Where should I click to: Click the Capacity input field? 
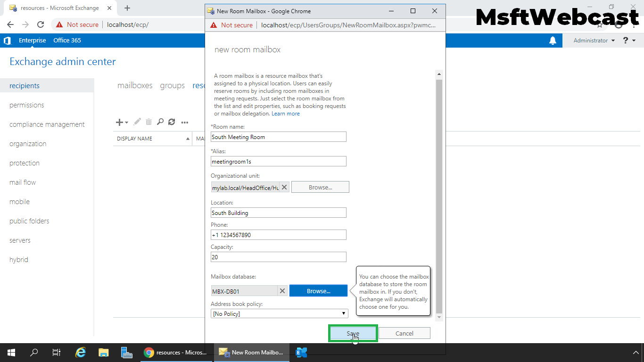(x=278, y=256)
